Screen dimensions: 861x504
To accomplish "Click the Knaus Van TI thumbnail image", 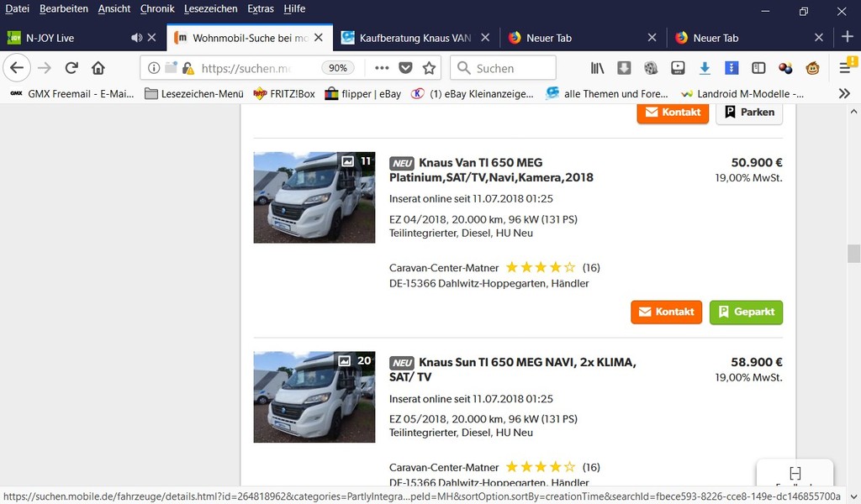I will [314, 197].
